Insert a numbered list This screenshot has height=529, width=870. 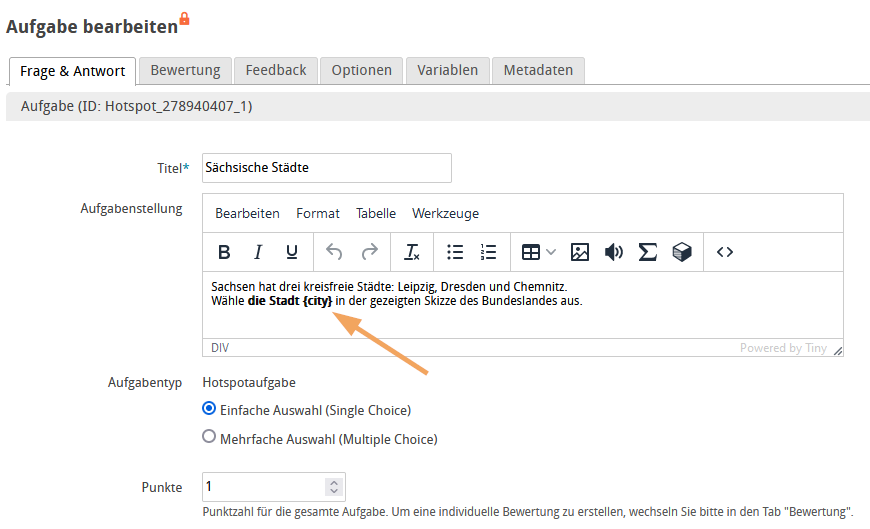[488, 252]
